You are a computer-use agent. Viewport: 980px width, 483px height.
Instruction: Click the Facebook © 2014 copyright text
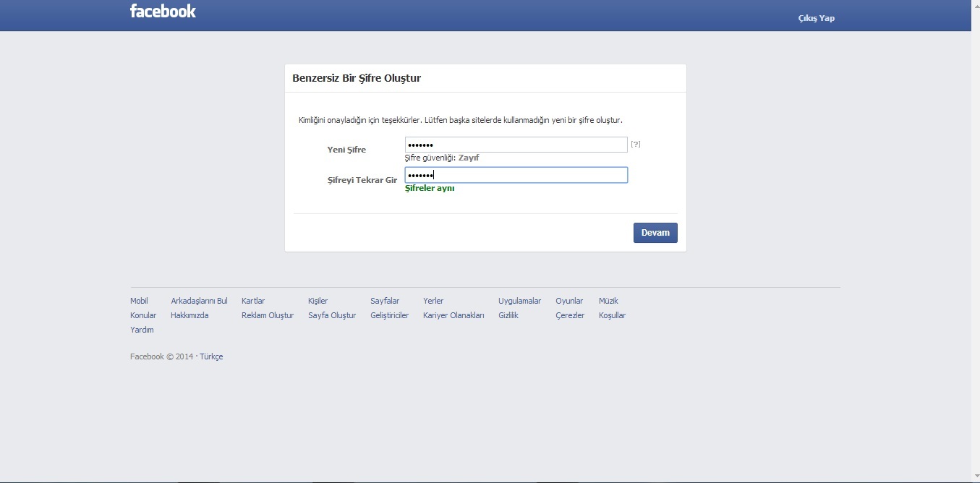point(162,356)
